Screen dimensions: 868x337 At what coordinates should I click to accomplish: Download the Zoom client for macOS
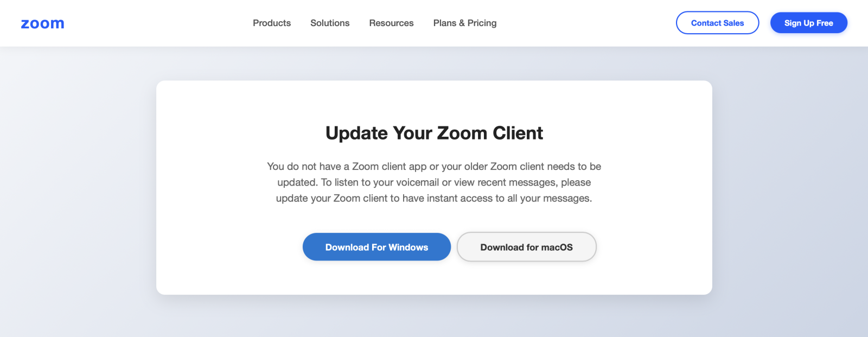tap(526, 247)
